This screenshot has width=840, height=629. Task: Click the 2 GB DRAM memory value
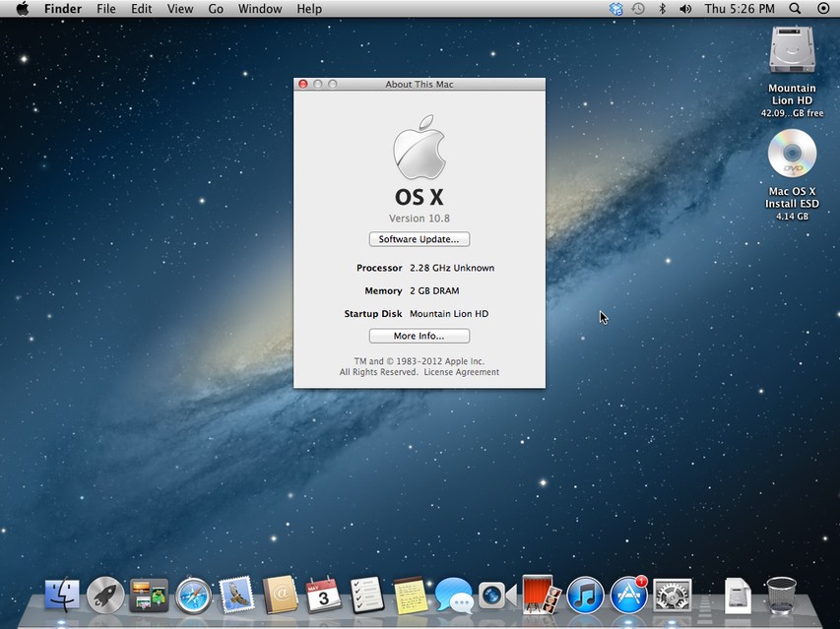(434, 290)
